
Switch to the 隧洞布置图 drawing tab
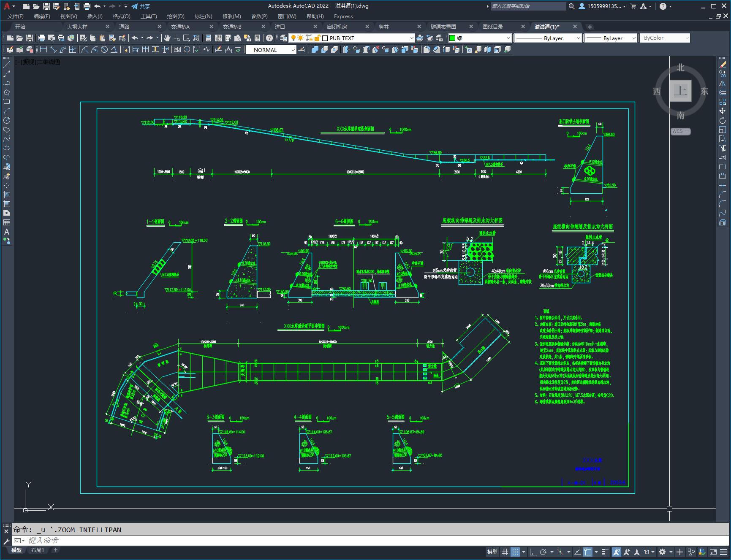point(443,27)
